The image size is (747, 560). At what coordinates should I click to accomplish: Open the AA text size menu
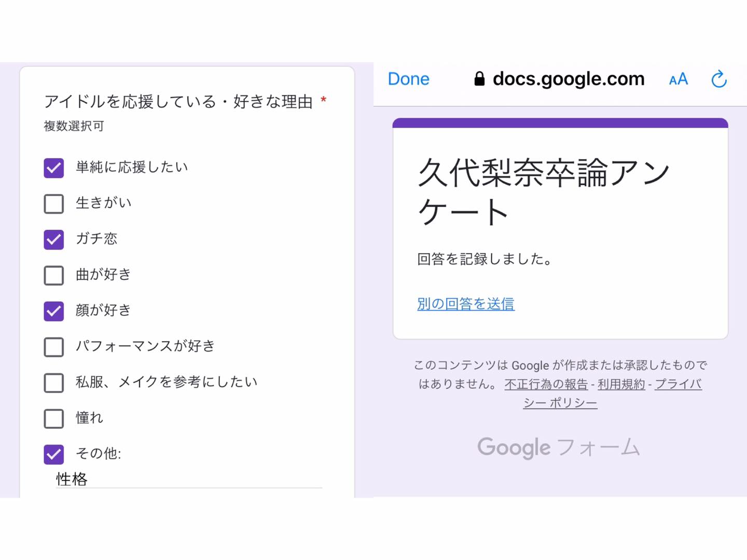pos(679,79)
